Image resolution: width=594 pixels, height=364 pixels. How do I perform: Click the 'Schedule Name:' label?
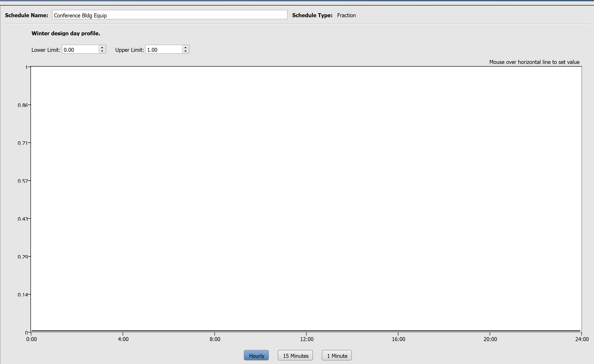click(x=26, y=15)
